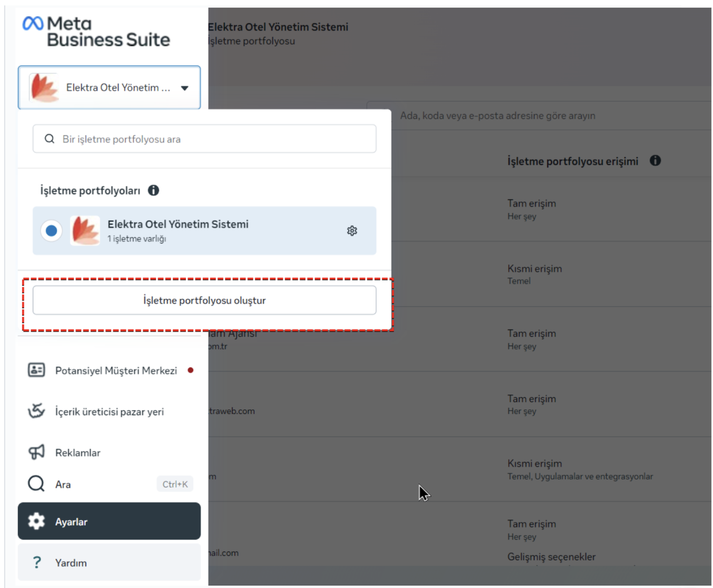Select Elektra Otel Yönetim Sistemi radio button
This screenshot has height=588, width=713.
pos(52,231)
